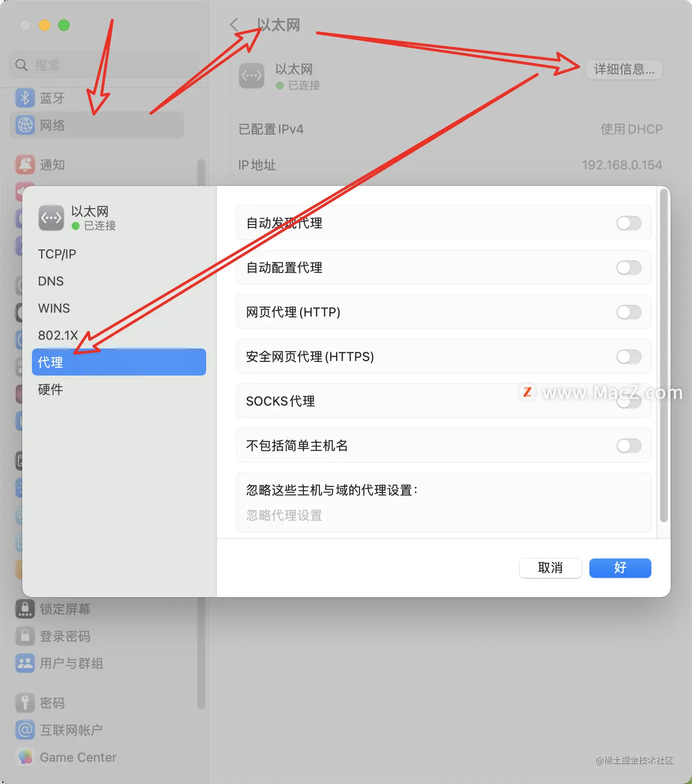Viewport: 692px width, 784px height.
Task: Click the Lock Screen icon
Action: click(25, 609)
